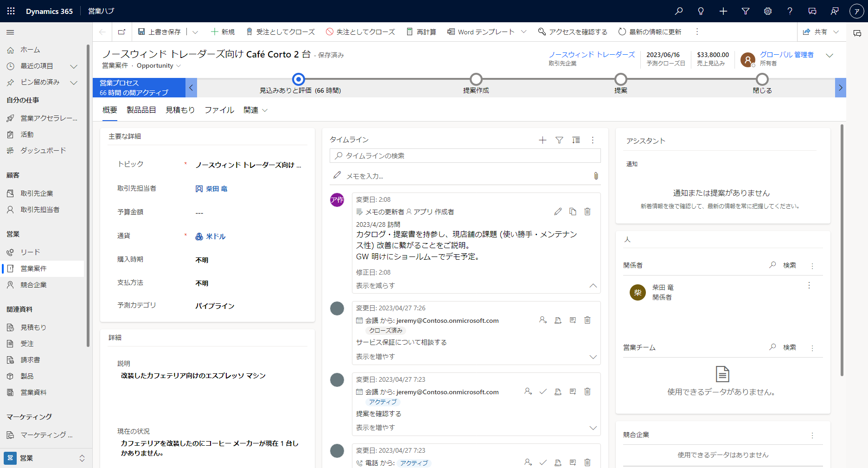The height and width of the screenshot is (468, 868).
Task: Click the 新規 command button
Action: 223,32
